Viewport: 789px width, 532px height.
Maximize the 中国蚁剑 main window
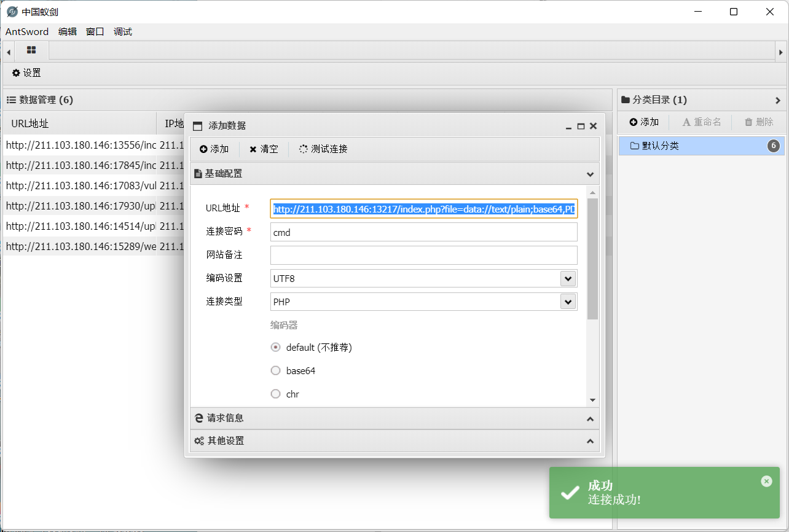[x=734, y=12]
